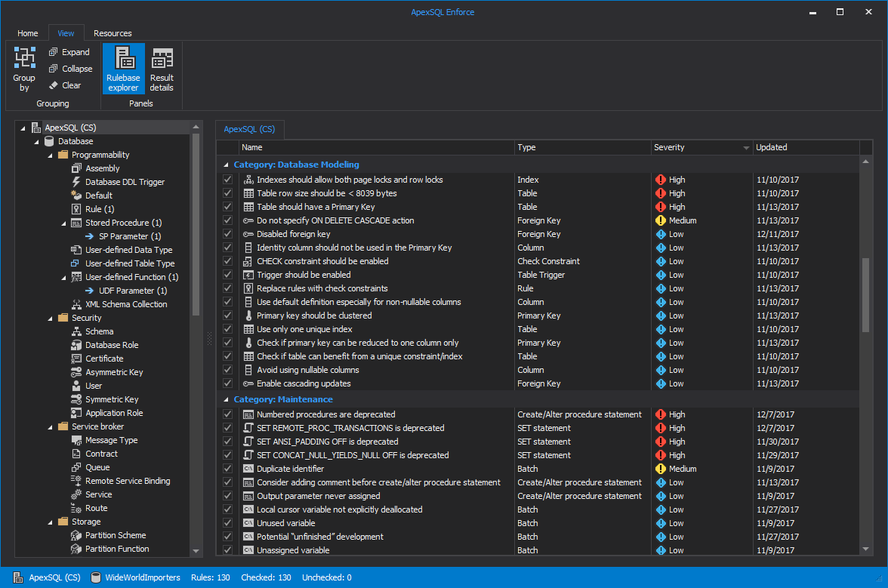Uncheck 'Table should have a Primary Key' rule
This screenshot has height=588, width=888.
(228, 207)
